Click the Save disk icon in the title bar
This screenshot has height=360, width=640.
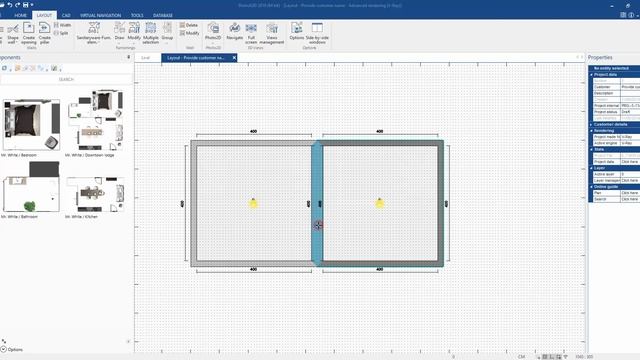25,5
